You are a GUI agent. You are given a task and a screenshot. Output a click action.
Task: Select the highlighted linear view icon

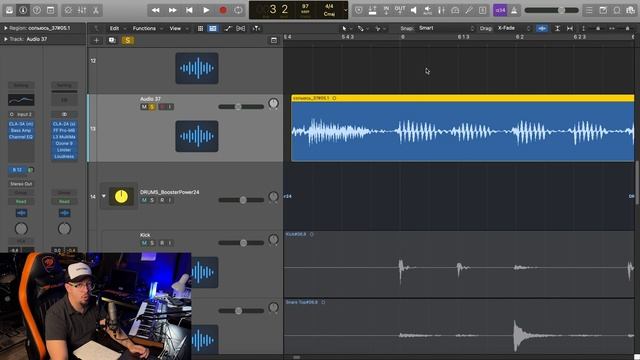point(213,28)
